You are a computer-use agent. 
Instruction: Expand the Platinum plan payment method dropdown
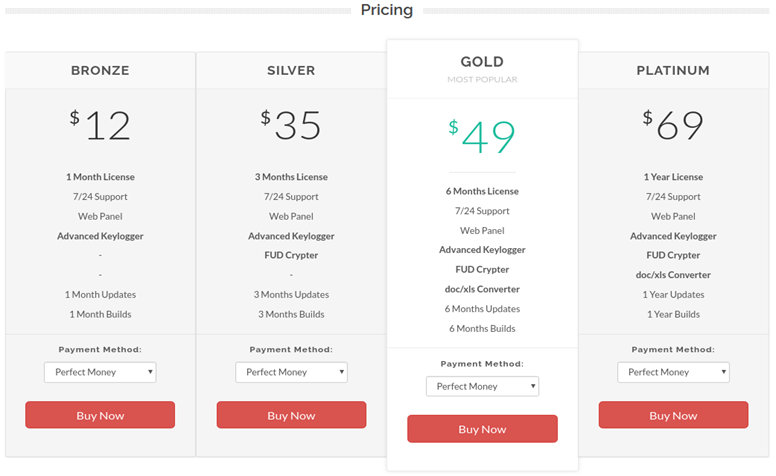[x=673, y=372]
